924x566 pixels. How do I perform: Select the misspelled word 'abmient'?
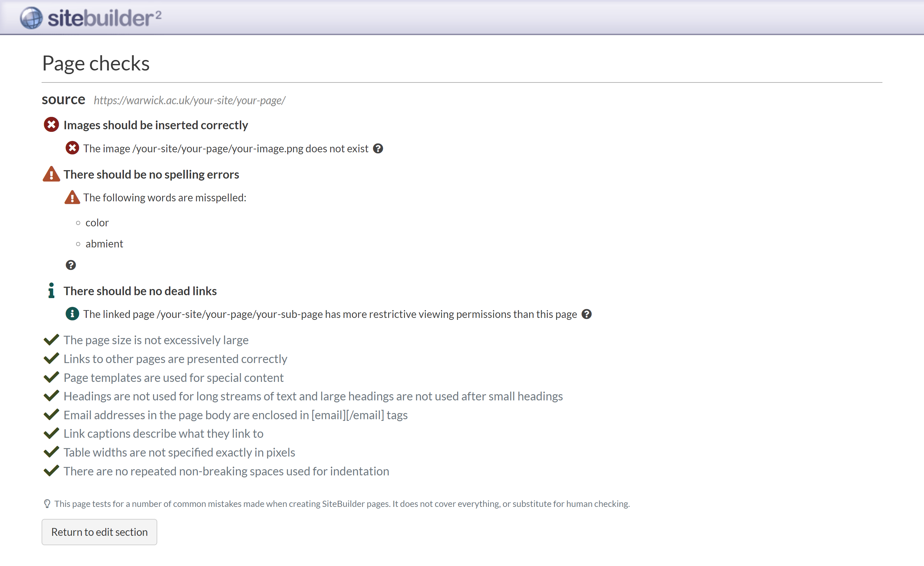click(x=104, y=244)
